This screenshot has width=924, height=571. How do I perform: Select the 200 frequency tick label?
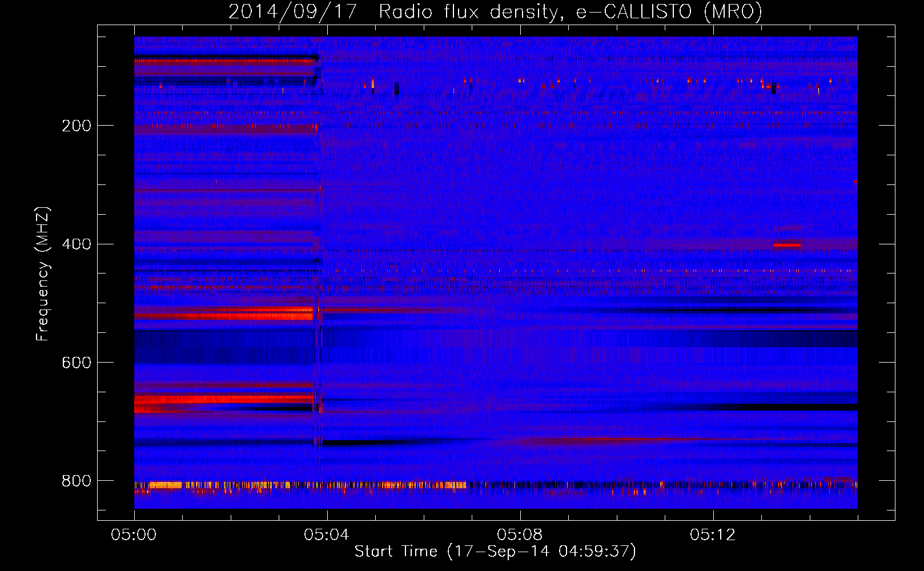pyautogui.click(x=77, y=126)
